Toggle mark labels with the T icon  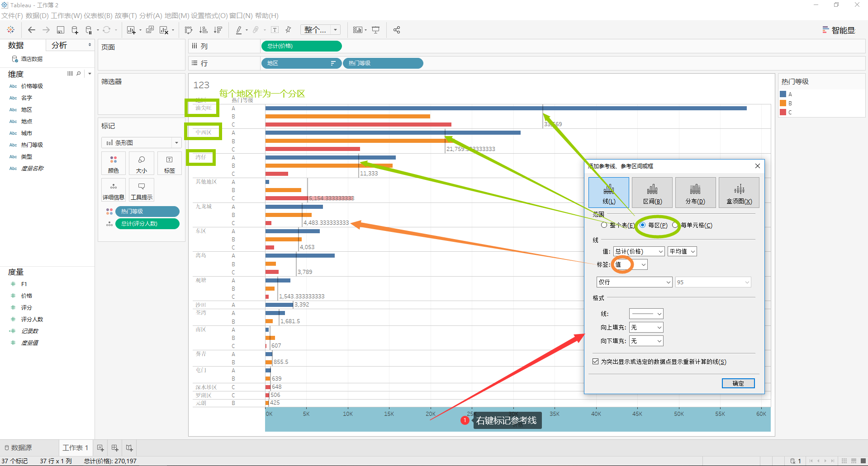[x=275, y=30]
